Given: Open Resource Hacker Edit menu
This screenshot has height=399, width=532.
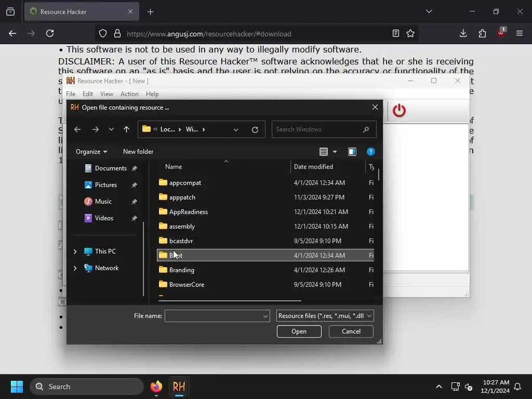Looking at the screenshot, I should (87, 94).
